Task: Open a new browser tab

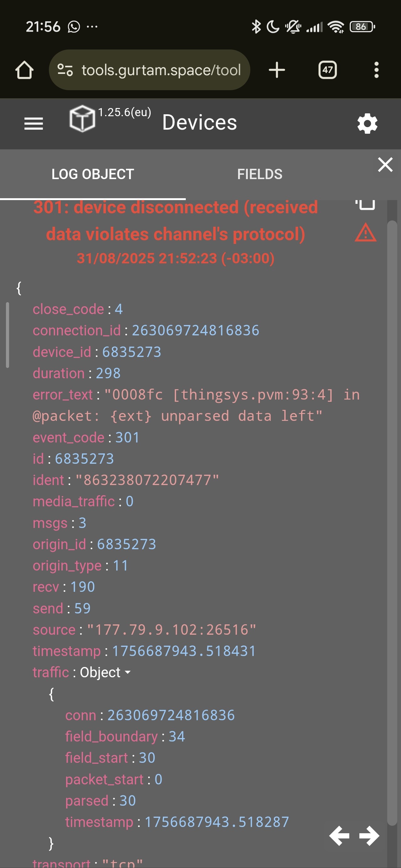Action: coord(277,70)
